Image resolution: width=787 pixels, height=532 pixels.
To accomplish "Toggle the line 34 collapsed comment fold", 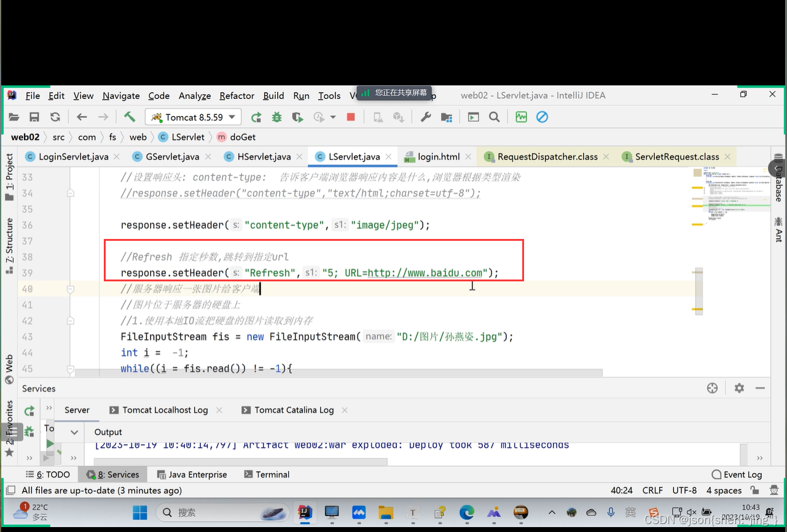I will [70, 193].
